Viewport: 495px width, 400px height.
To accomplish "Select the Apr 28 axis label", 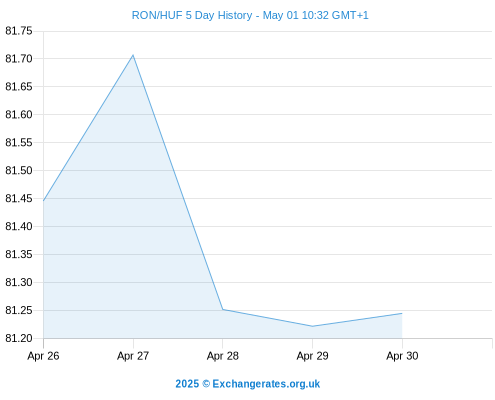I will [x=223, y=356].
